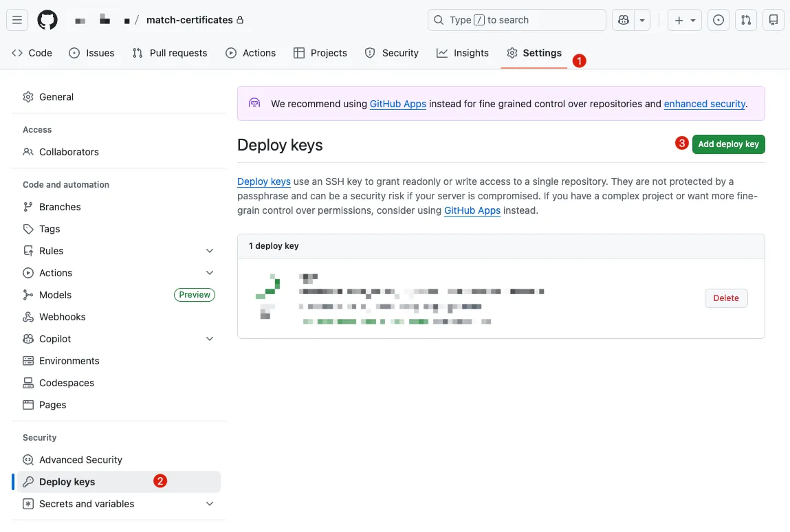Open the notifications inbox icon

point(773,21)
